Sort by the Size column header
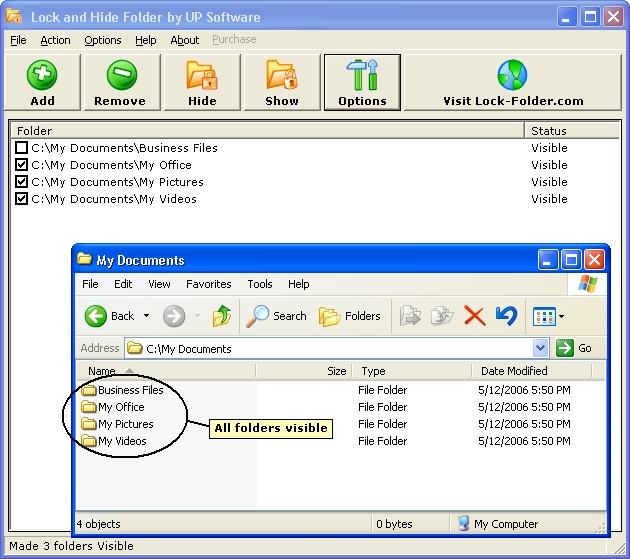This screenshot has height=559, width=630. point(304,371)
